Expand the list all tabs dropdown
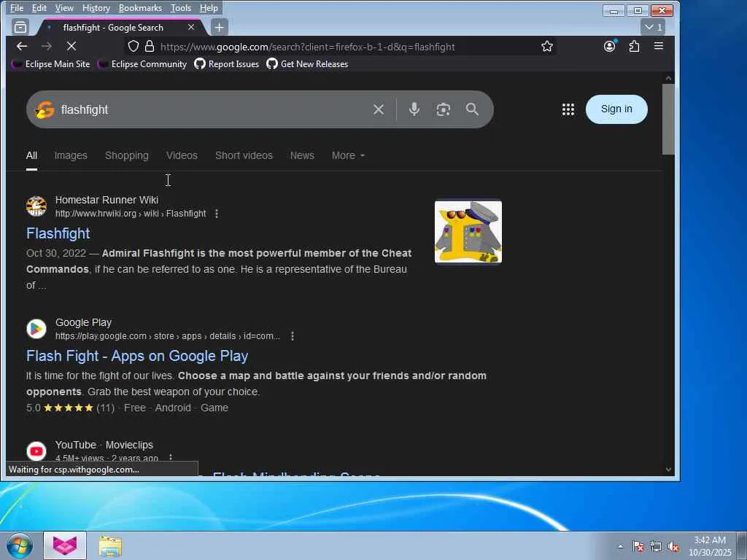The image size is (747, 560). (653, 27)
